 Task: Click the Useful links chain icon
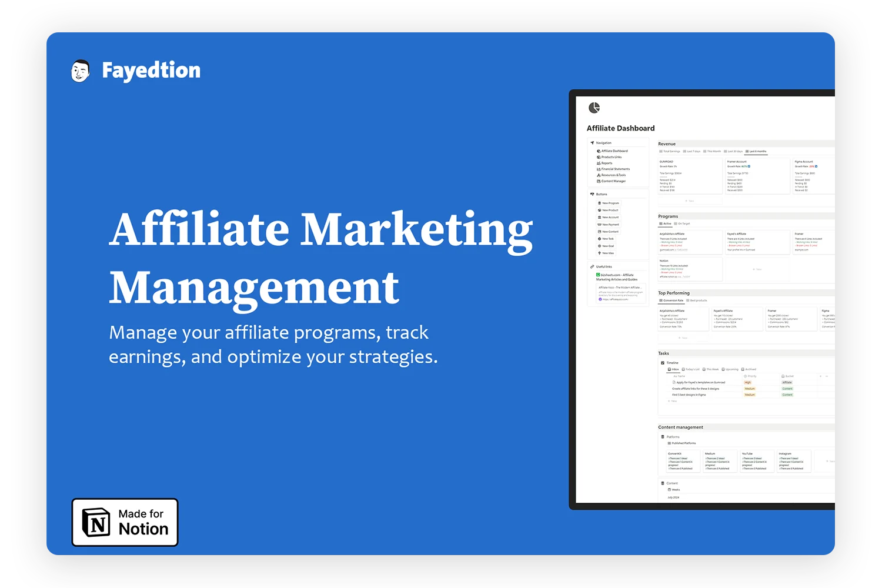[592, 267]
